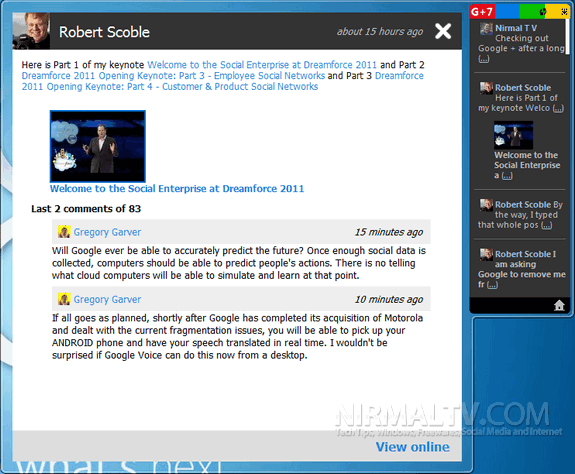Viewport: 575px width, 474px height.
Task: Click Robert Scoble avatar beside 'By the way'
Action: 486,205
